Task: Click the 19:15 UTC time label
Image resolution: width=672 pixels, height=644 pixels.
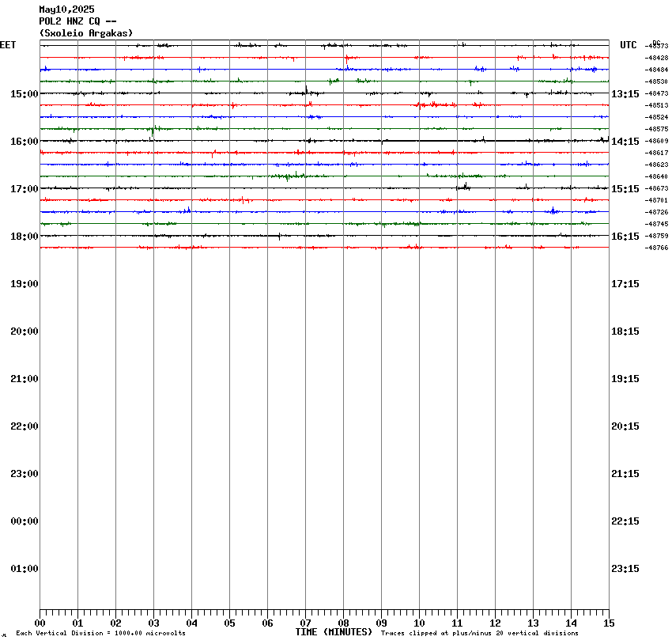Action: coord(625,379)
